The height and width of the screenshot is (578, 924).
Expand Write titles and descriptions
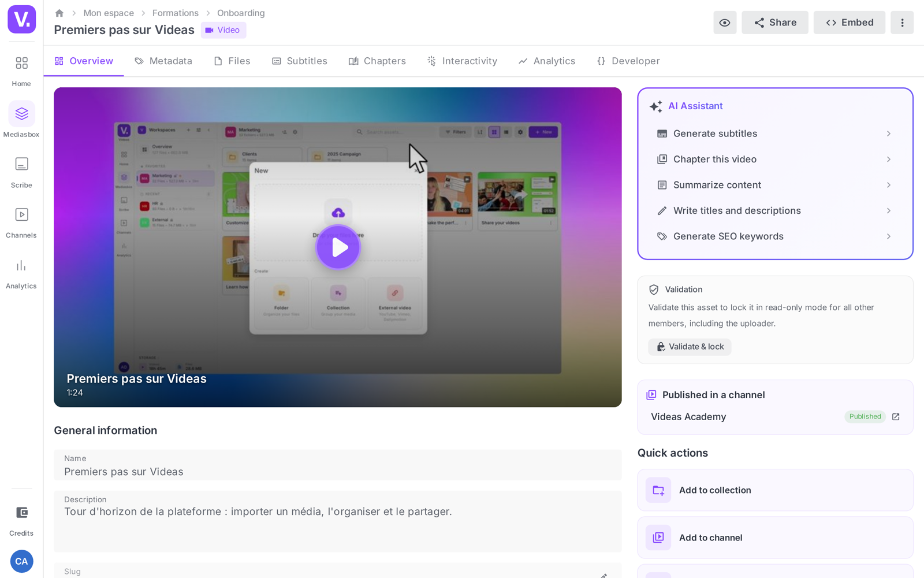pyautogui.click(x=889, y=211)
